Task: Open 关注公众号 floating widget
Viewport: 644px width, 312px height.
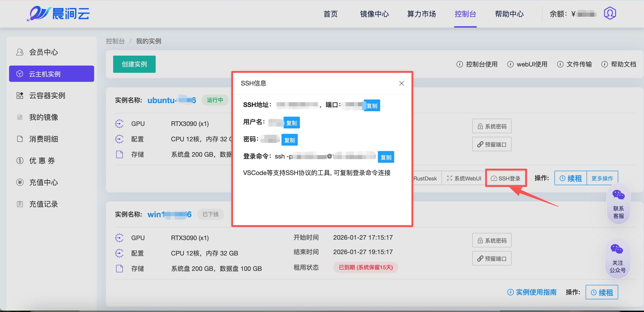Action: (x=617, y=258)
